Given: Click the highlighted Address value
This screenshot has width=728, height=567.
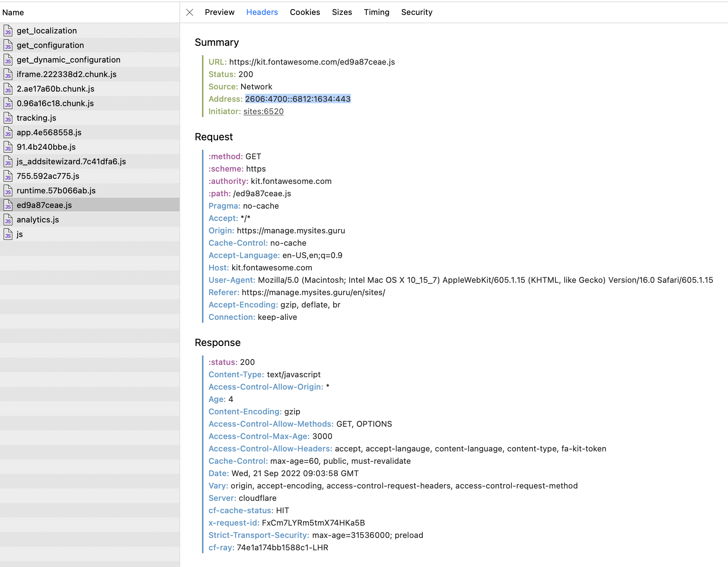Looking at the screenshot, I should (298, 99).
